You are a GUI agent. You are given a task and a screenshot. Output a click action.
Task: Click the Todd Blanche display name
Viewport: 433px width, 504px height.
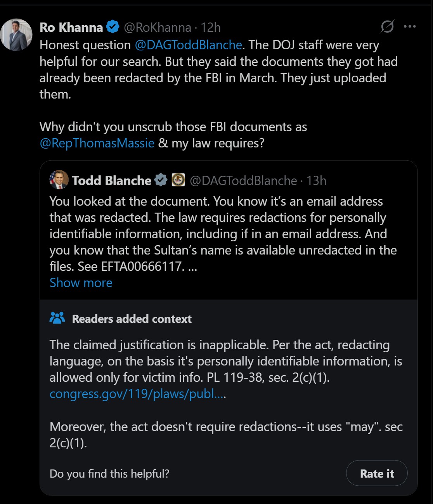(x=111, y=180)
